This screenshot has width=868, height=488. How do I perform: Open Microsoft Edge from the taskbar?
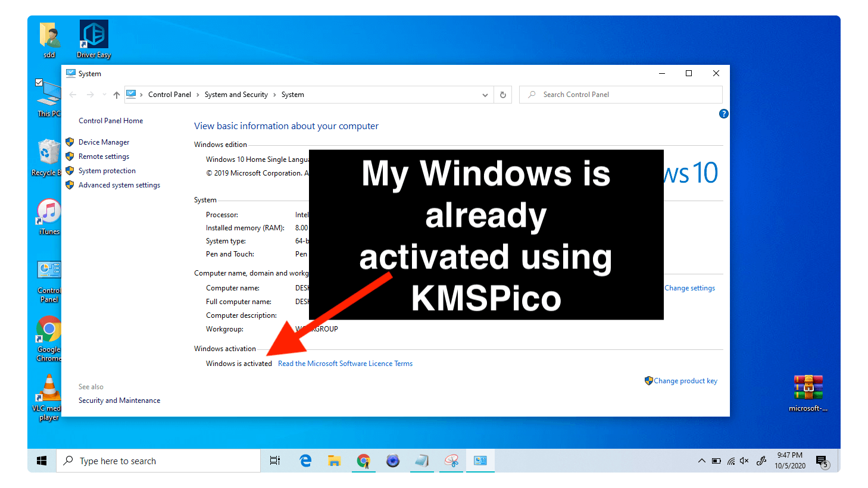tap(305, 461)
